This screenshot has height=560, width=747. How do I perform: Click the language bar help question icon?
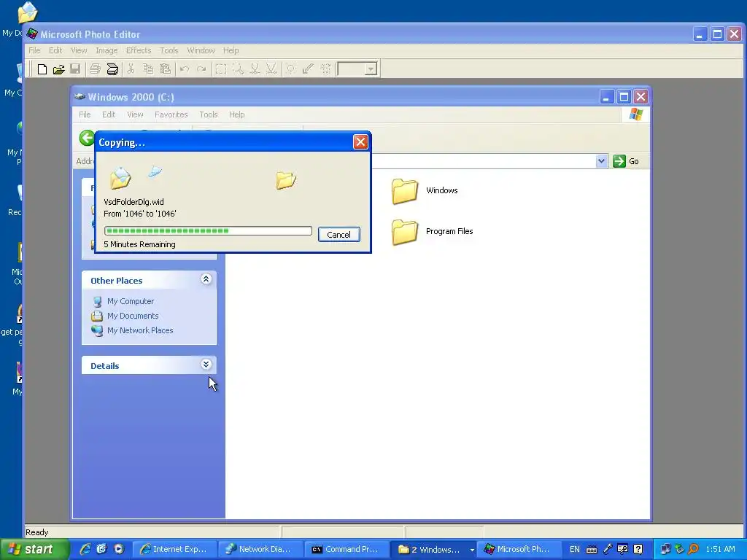(x=638, y=550)
